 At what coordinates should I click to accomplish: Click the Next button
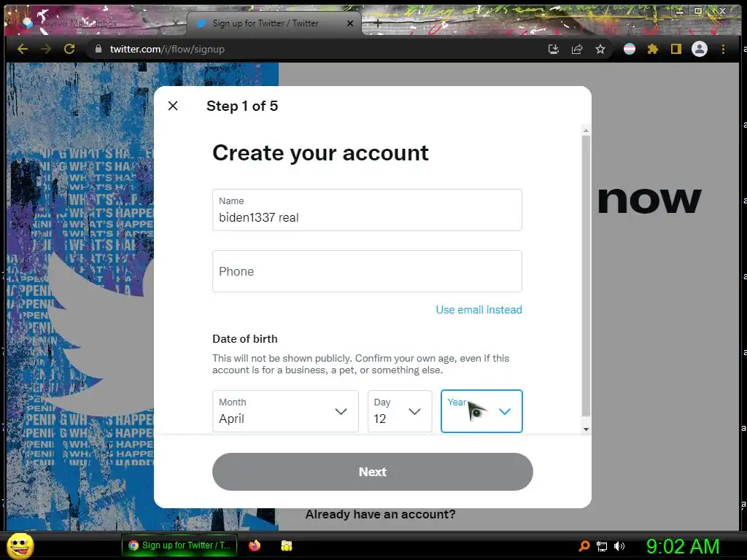coord(373,472)
